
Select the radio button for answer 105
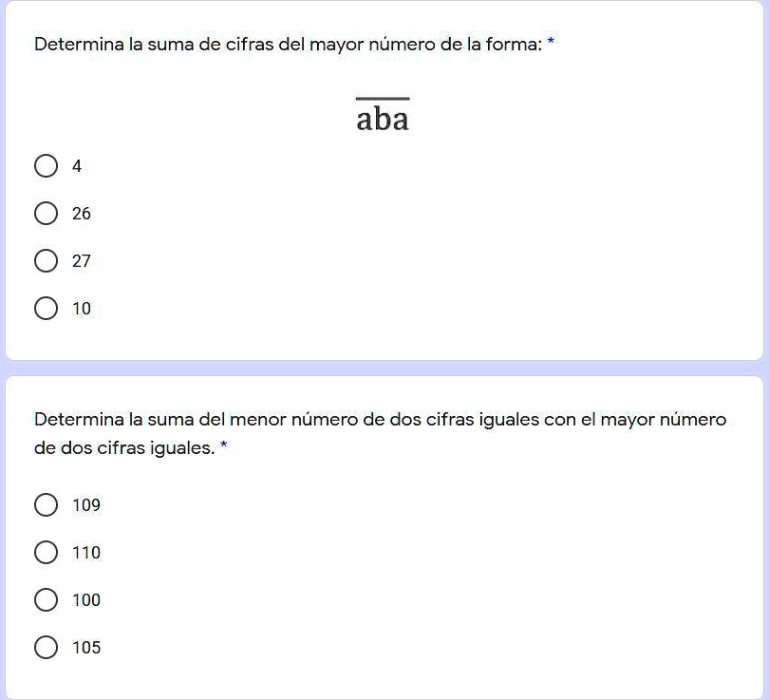click(47, 647)
